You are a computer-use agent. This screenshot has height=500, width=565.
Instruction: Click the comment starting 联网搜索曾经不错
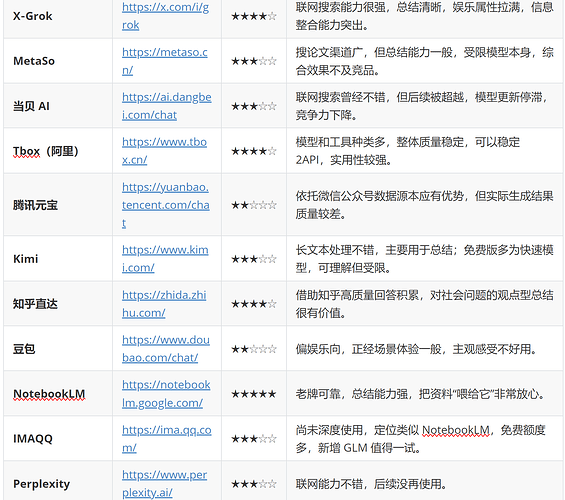422,106
